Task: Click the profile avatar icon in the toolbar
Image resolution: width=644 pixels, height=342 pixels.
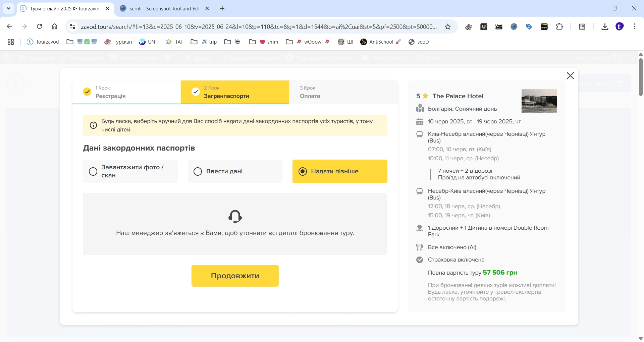Action: (620, 26)
